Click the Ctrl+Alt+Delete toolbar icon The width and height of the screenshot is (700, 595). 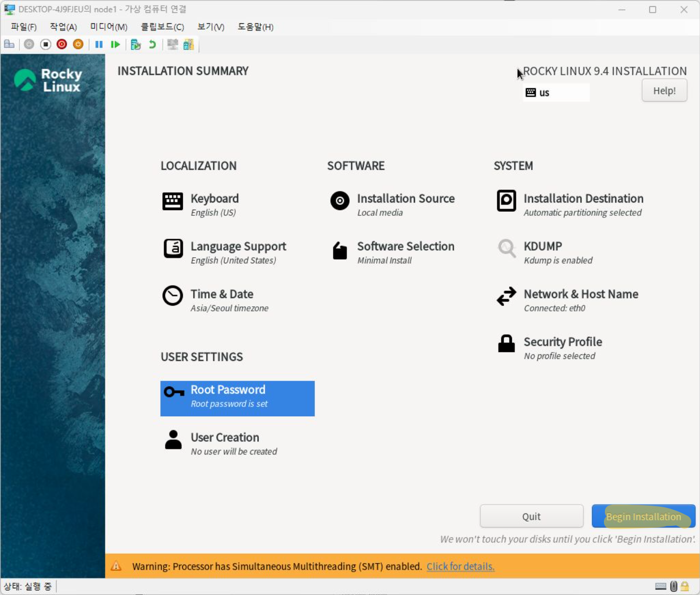tap(9, 44)
